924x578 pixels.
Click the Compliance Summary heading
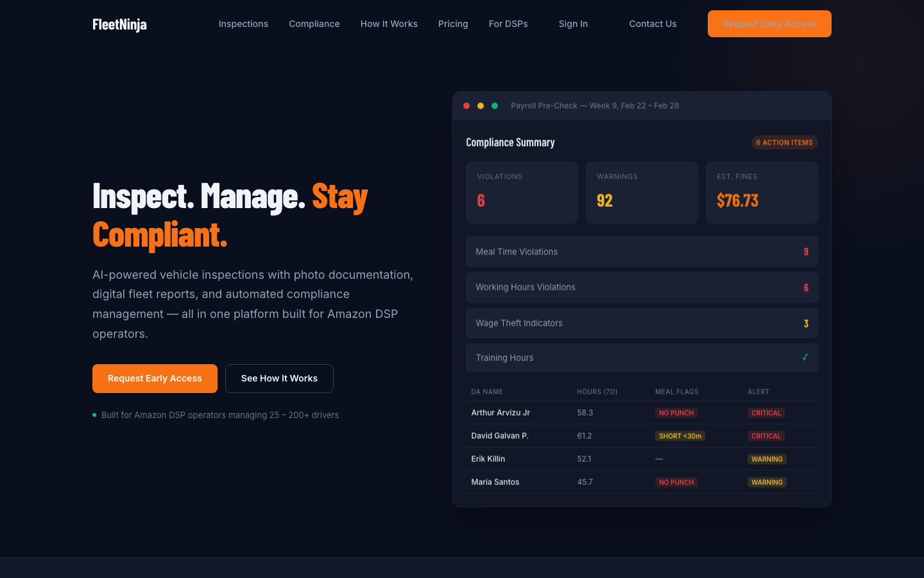(510, 143)
